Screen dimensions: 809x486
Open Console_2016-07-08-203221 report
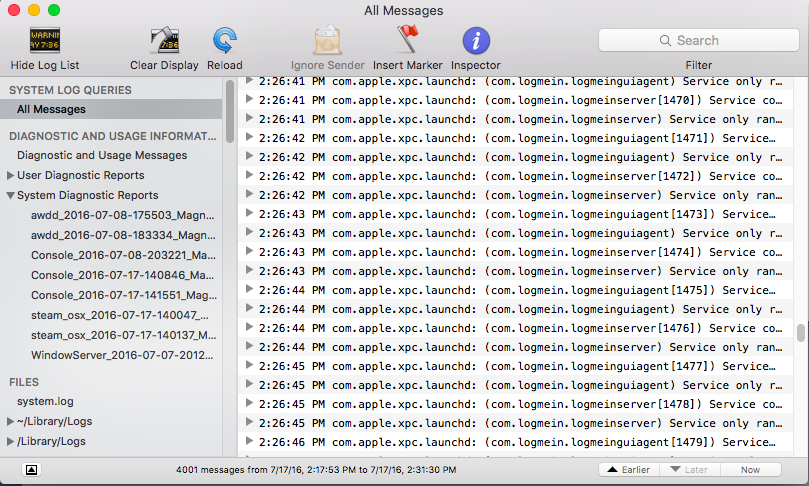[123, 255]
